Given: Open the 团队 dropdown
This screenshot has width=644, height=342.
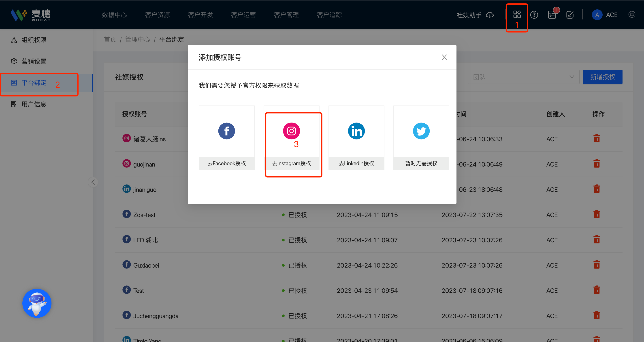Looking at the screenshot, I should tap(523, 77).
